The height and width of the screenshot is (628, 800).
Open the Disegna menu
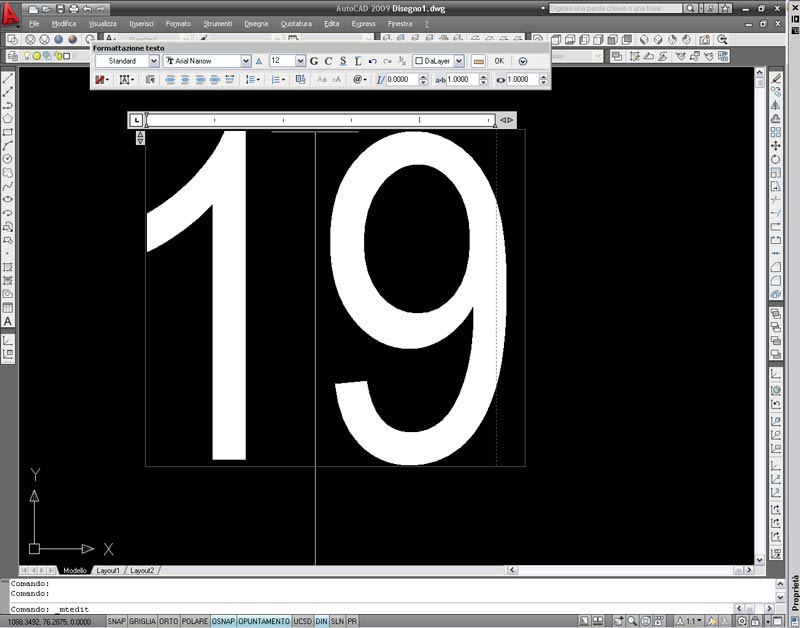click(x=256, y=23)
